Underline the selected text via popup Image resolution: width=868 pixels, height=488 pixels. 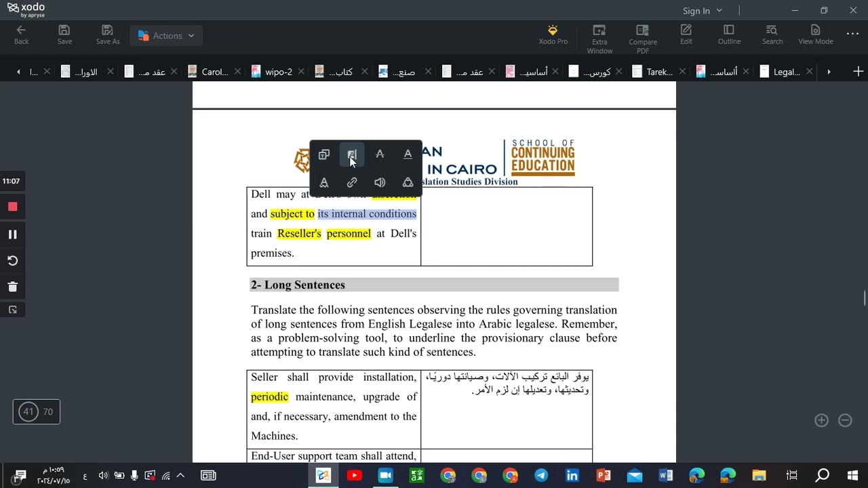[408, 155]
